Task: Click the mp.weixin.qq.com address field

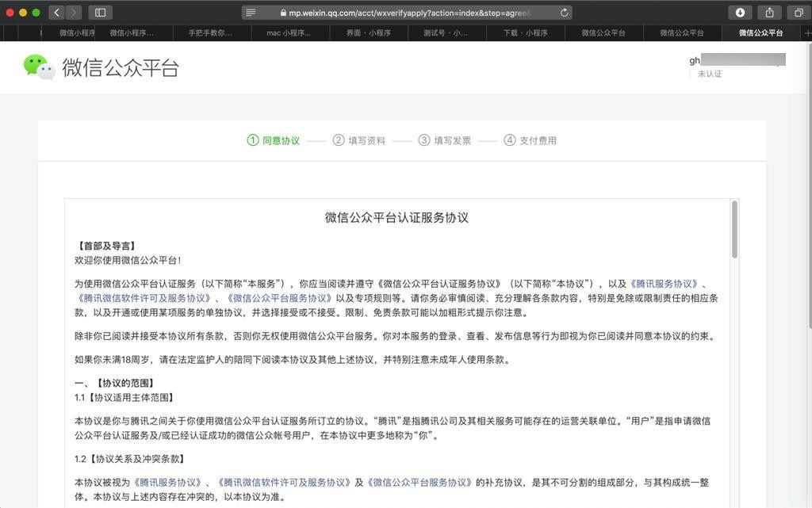Action: pyautogui.click(x=407, y=13)
